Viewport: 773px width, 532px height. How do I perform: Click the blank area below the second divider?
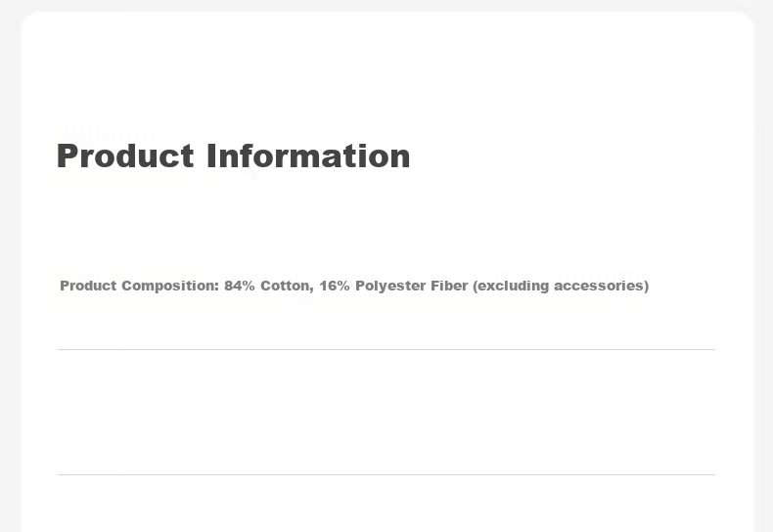pos(386,504)
